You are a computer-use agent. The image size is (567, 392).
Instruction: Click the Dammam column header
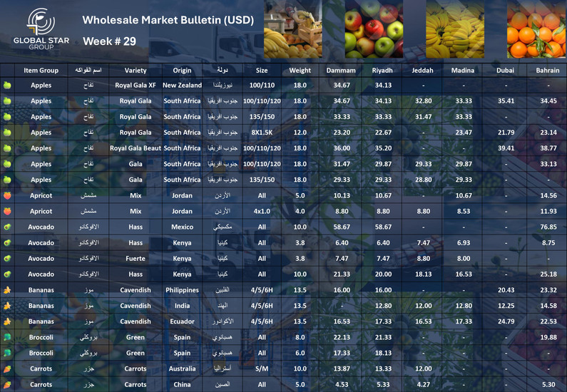click(341, 71)
